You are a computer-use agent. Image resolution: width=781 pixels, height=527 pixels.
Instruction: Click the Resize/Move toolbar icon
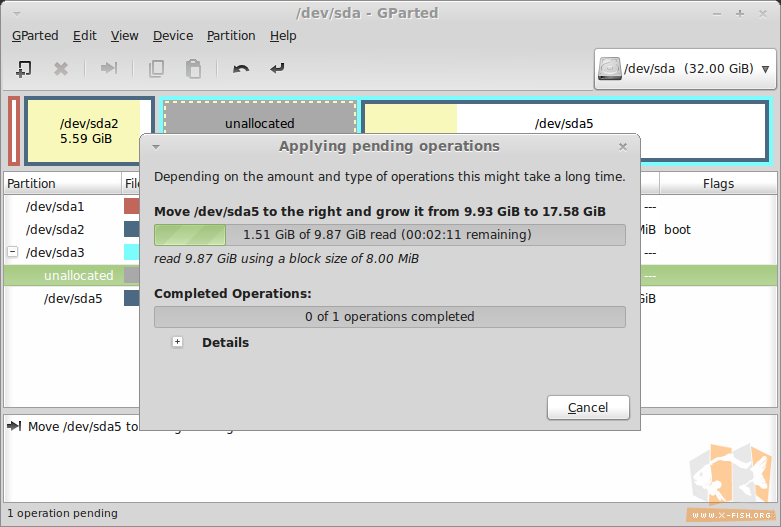point(109,68)
